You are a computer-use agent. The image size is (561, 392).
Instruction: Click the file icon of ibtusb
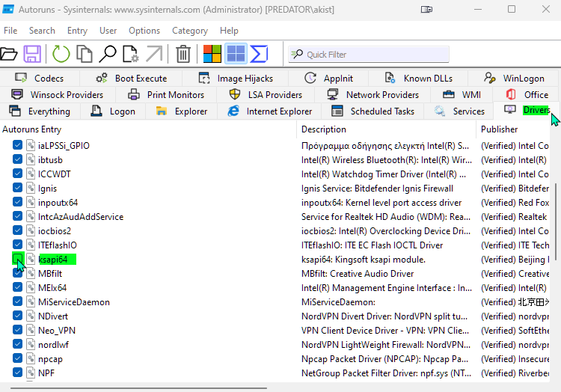tap(31, 159)
